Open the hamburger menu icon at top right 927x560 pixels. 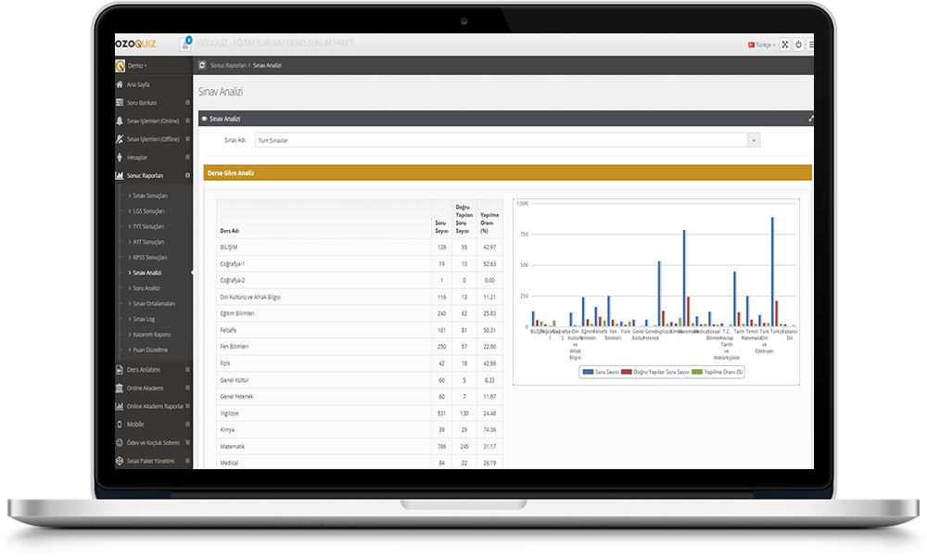(x=811, y=45)
